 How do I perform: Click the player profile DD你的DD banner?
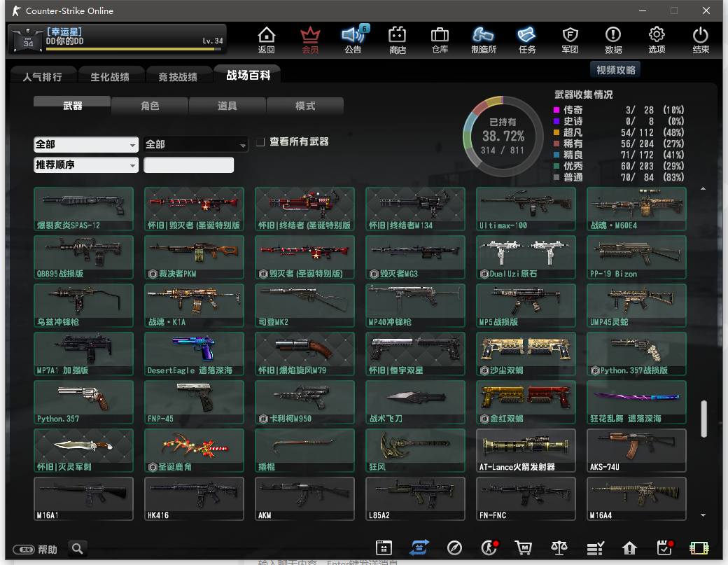pyautogui.click(x=118, y=39)
